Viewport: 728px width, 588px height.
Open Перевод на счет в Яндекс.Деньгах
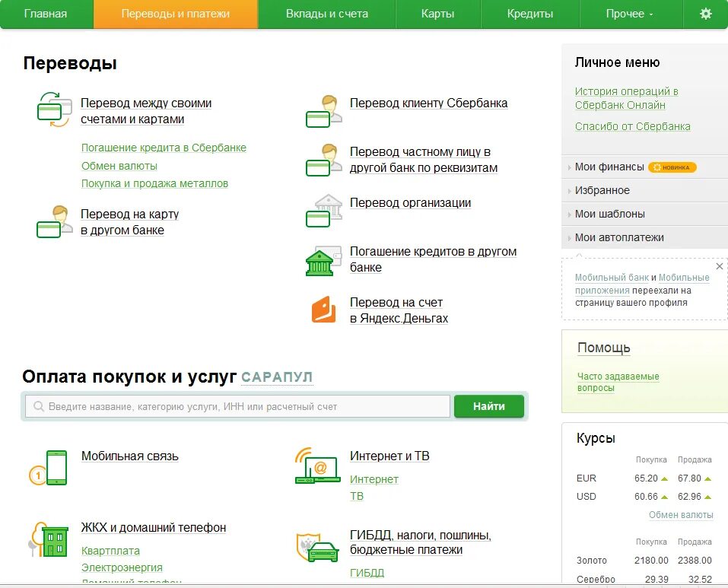[x=399, y=310]
